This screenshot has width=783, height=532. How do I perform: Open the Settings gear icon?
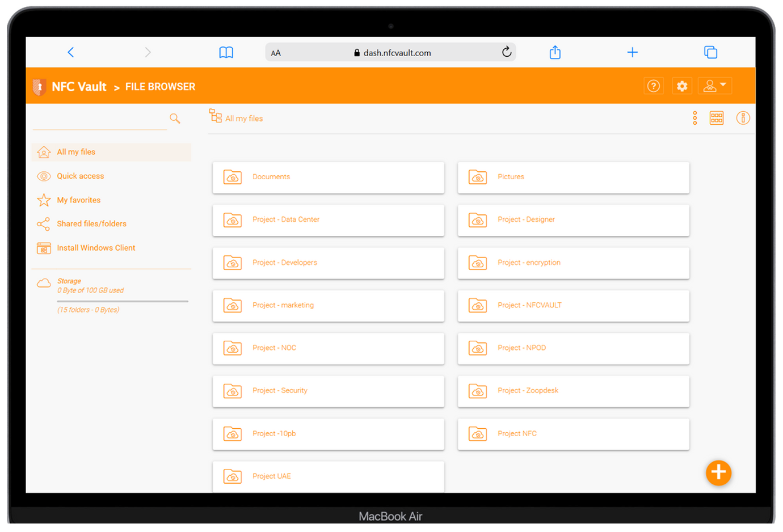(682, 86)
